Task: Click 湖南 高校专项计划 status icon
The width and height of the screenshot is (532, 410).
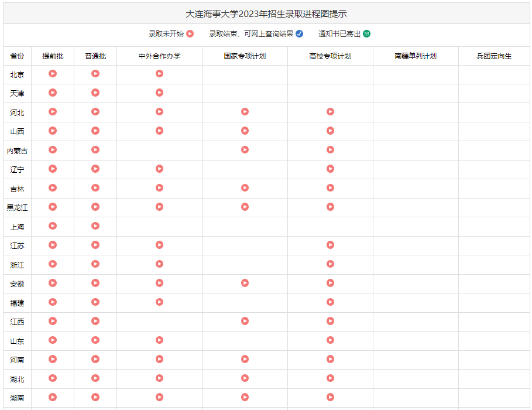Action: coord(331,397)
